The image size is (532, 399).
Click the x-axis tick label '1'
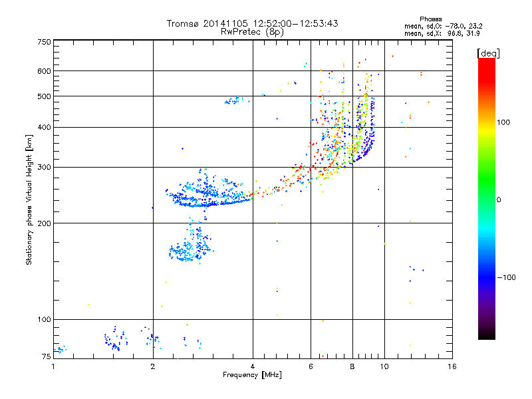(53, 366)
